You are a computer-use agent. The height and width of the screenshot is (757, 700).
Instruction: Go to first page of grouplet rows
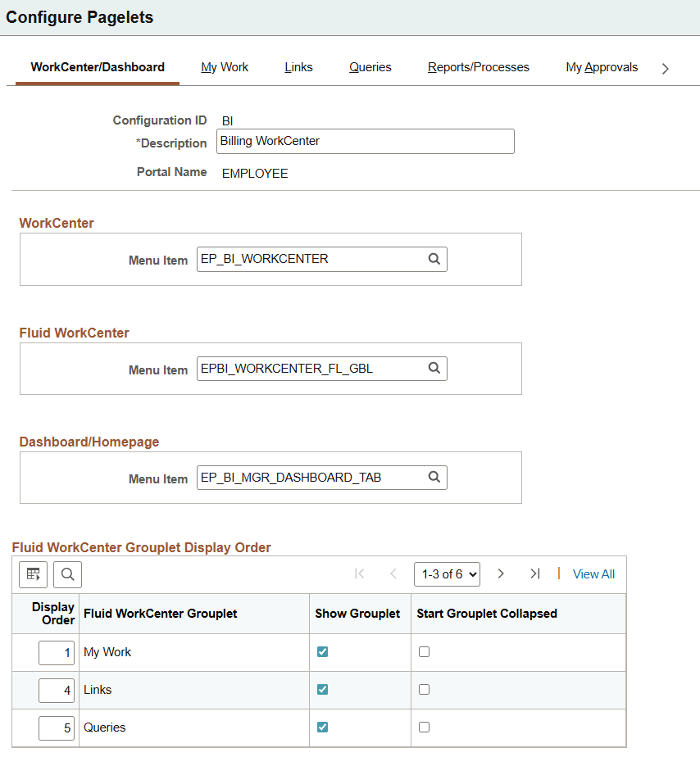click(x=359, y=574)
